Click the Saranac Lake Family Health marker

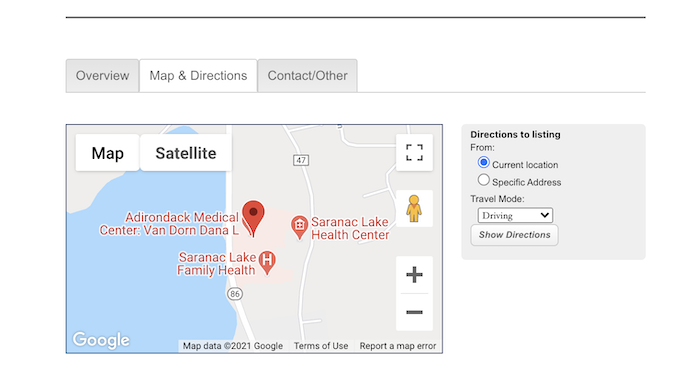(267, 262)
